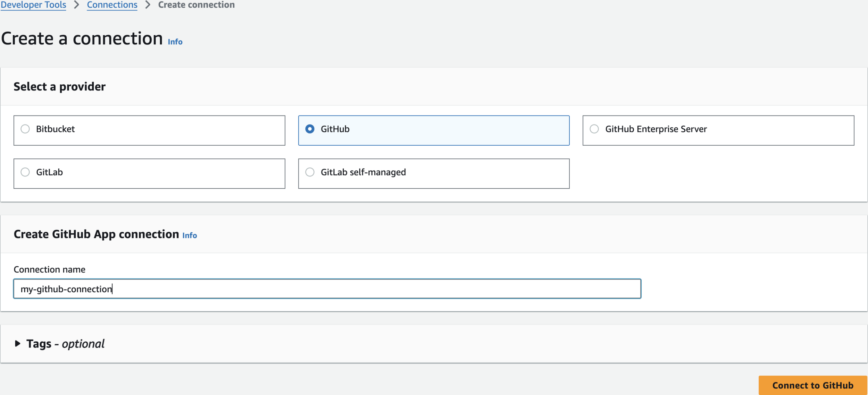
Task: Select the Bitbucket provider radio button
Action: tap(25, 129)
